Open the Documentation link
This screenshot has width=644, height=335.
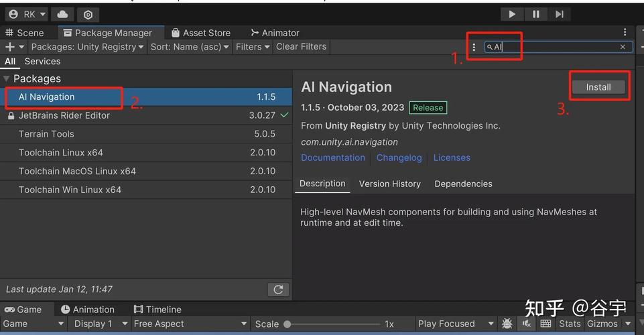pos(332,157)
